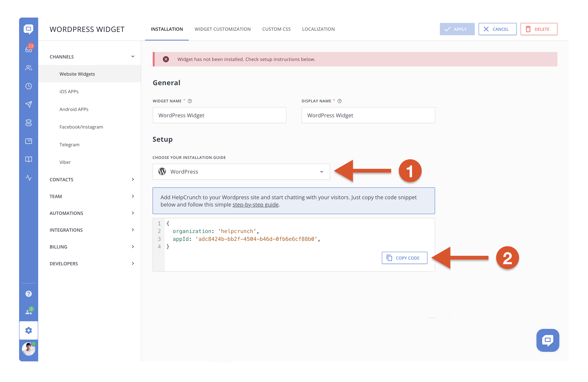588x382 pixels.
Task: Open the team members icon with badge 2
Action: point(29,311)
